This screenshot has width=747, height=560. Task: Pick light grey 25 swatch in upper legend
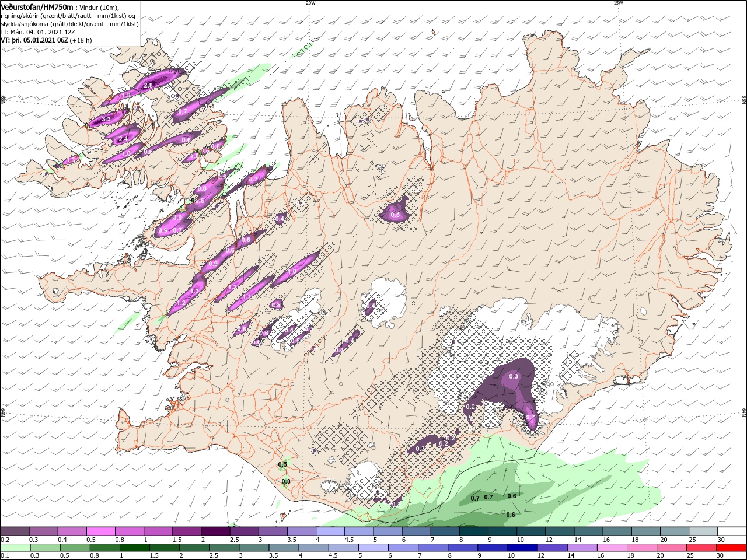pos(704,531)
